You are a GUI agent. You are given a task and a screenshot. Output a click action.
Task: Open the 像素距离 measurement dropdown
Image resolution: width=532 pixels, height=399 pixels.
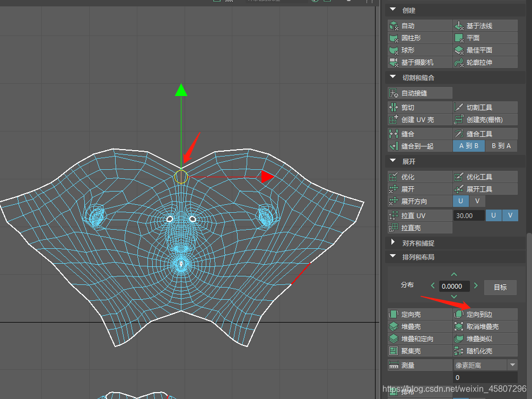(485, 365)
